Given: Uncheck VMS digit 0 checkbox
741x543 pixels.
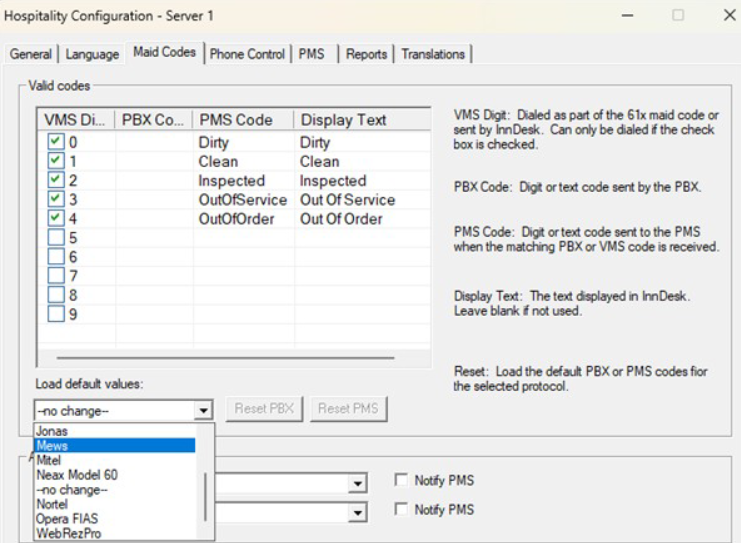Looking at the screenshot, I should [x=56, y=143].
